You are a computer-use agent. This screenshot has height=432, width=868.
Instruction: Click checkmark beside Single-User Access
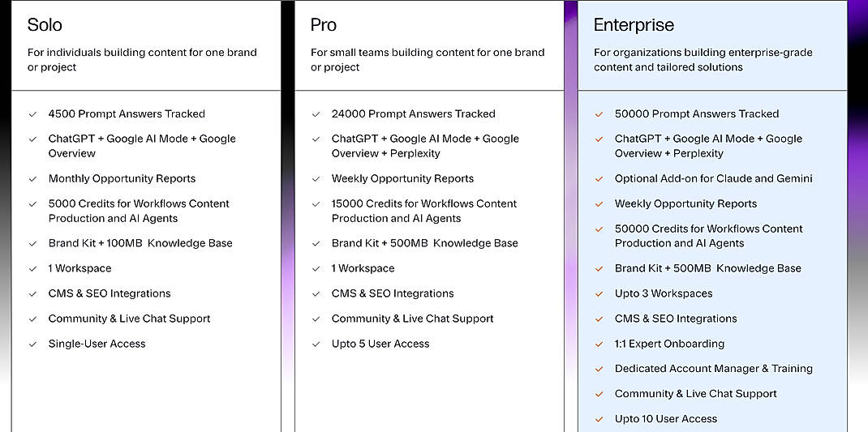[32, 344]
